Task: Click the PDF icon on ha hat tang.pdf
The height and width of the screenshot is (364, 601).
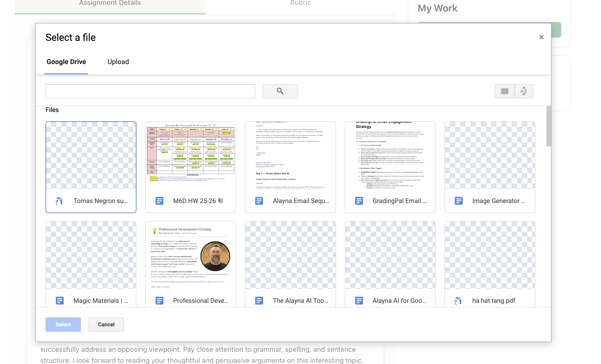Action: pos(458,300)
